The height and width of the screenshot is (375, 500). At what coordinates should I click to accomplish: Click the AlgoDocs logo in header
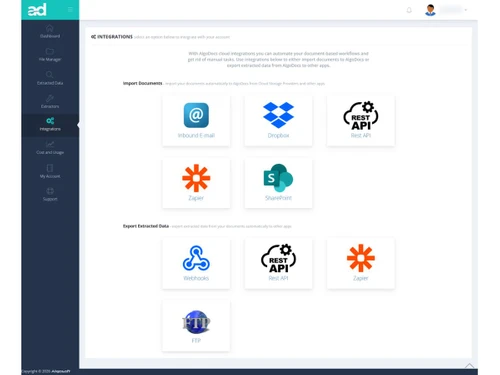(x=37, y=10)
